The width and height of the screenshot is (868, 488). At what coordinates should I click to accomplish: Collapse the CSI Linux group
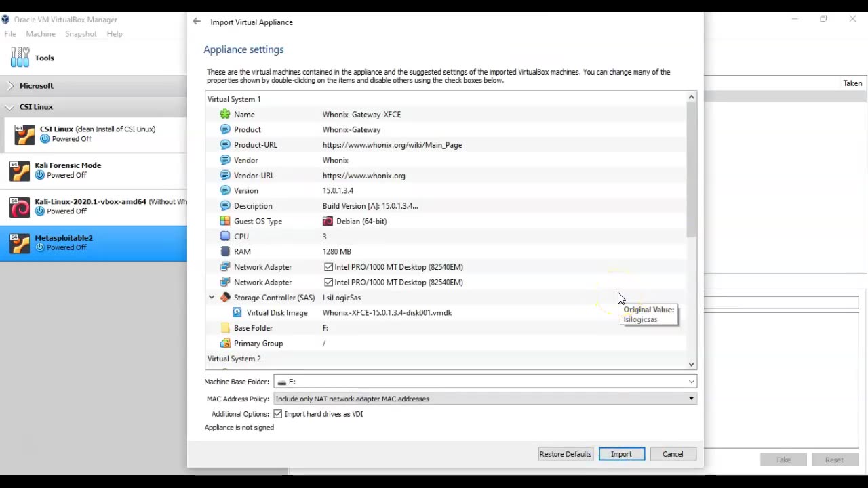(9, 107)
